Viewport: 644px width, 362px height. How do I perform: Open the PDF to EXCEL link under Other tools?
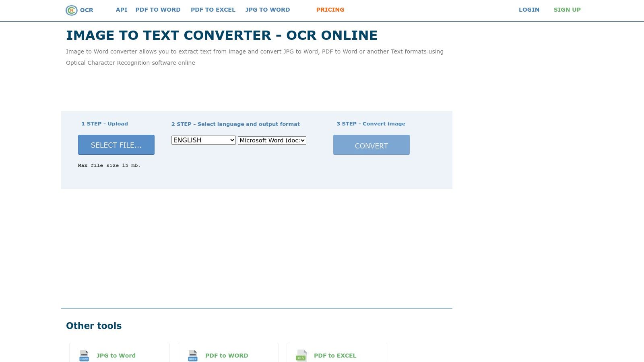[335, 356]
